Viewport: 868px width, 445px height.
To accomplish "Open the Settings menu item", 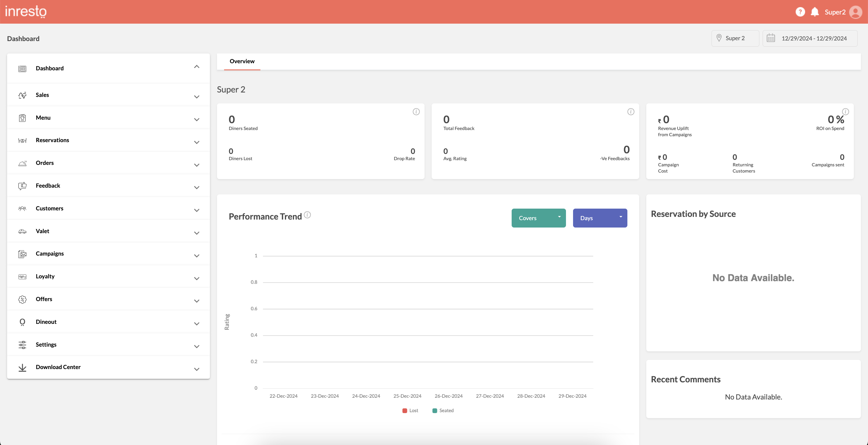I will click(46, 345).
